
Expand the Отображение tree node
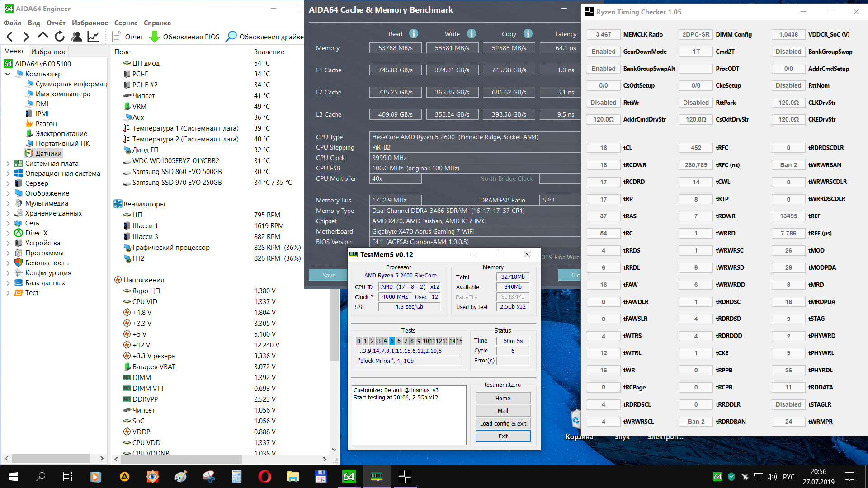(x=8, y=193)
